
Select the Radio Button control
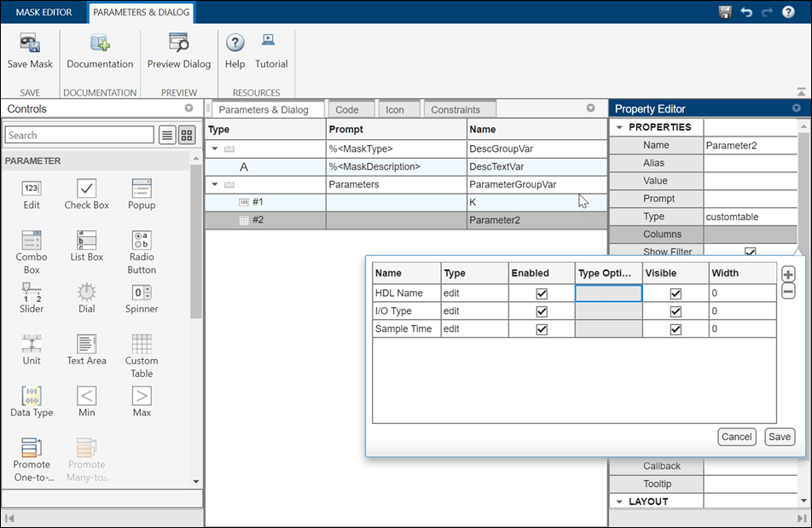142,252
